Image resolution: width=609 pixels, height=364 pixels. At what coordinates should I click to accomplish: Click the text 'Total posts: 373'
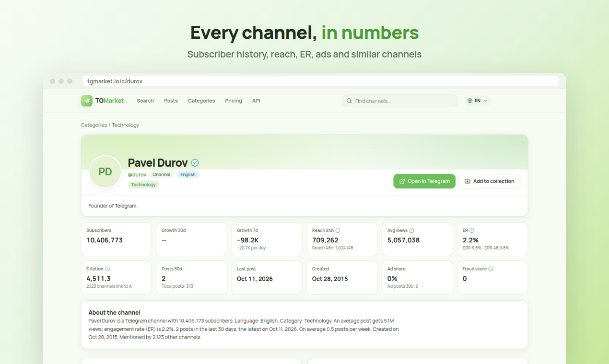[x=177, y=286]
